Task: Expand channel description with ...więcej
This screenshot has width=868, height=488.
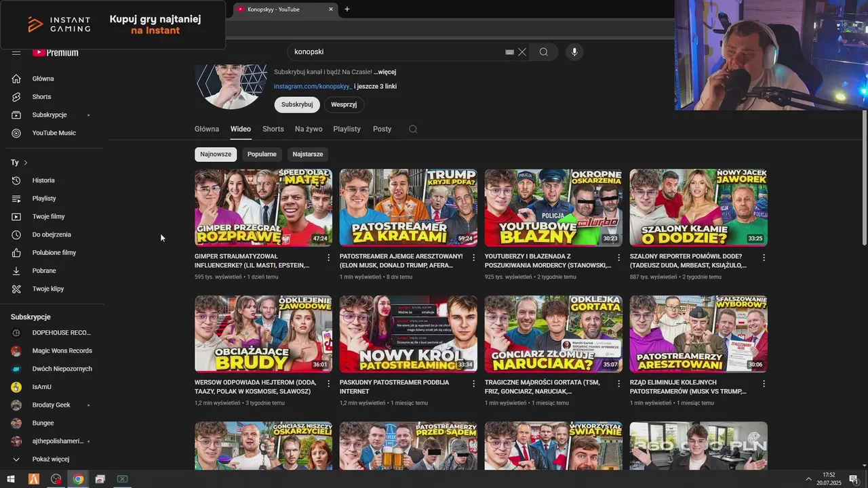Action: (x=384, y=72)
